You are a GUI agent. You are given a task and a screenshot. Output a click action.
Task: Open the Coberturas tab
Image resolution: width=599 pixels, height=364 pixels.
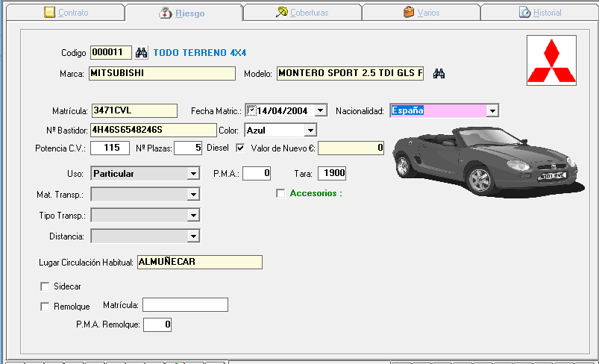303,12
